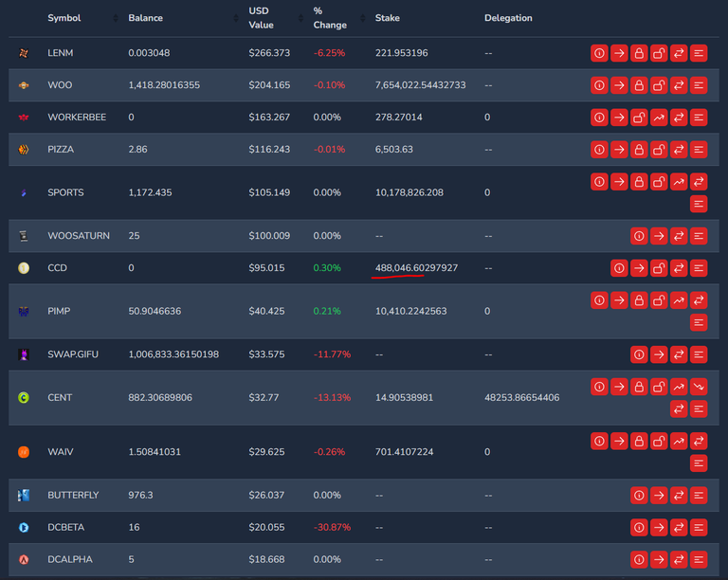
Task: Click WOOSATURN USD value $100.009
Action: click(x=269, y=236)
